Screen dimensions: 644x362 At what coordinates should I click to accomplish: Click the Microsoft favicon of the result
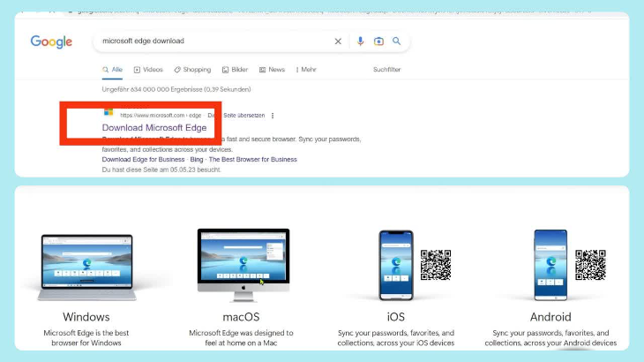click(109, 112)
